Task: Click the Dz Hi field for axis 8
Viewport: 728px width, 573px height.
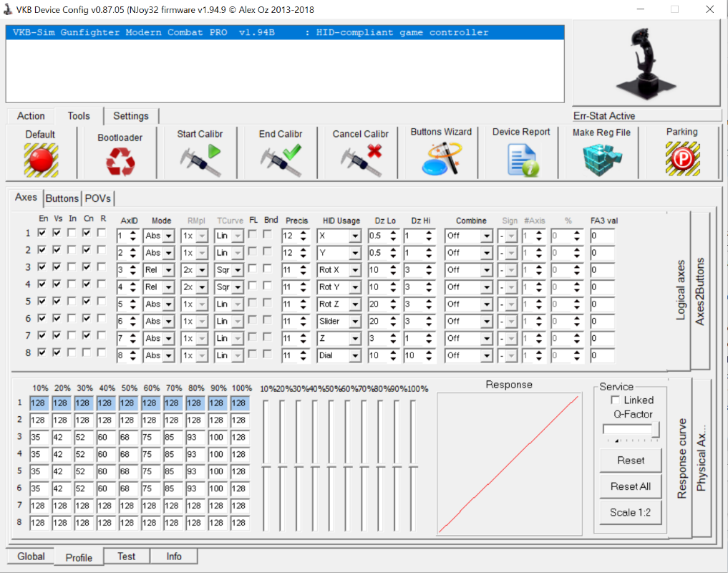Action: [x=419, y=355]
